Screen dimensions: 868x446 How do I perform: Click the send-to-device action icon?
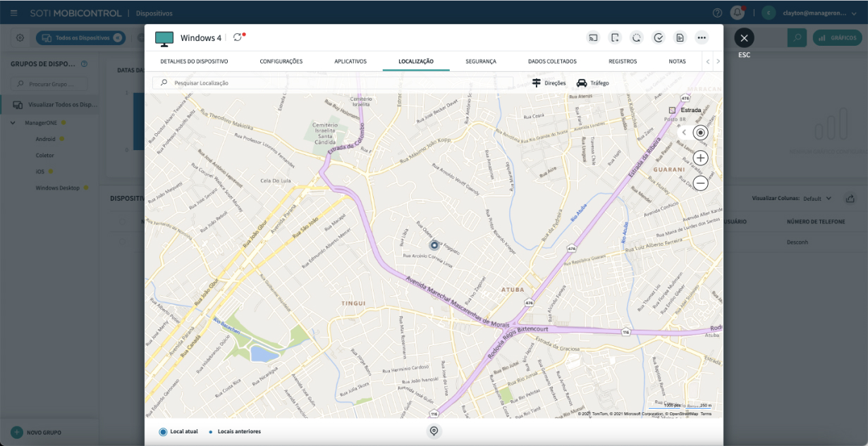(x=615, y=38)
